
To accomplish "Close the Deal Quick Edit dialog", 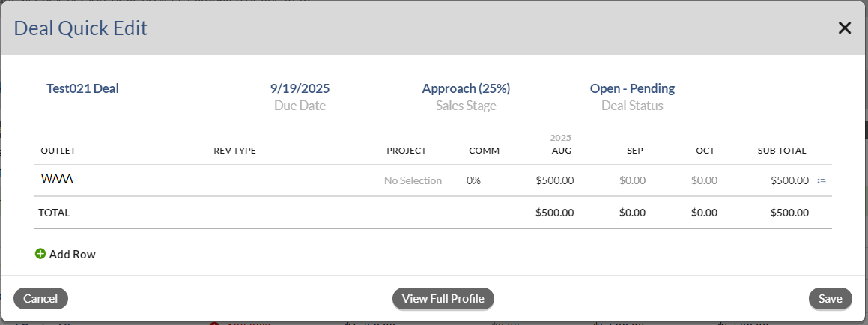I will click(845, 28).
